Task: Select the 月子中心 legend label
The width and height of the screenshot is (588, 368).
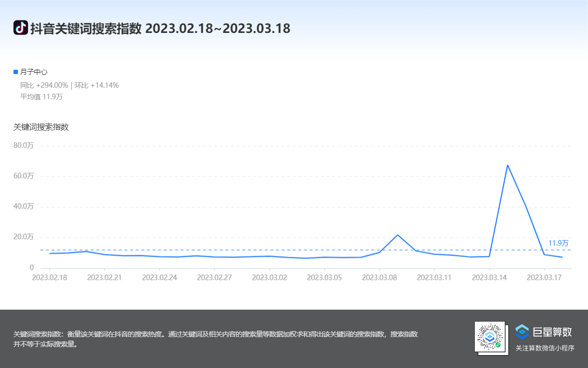Action: coord(34,72)
